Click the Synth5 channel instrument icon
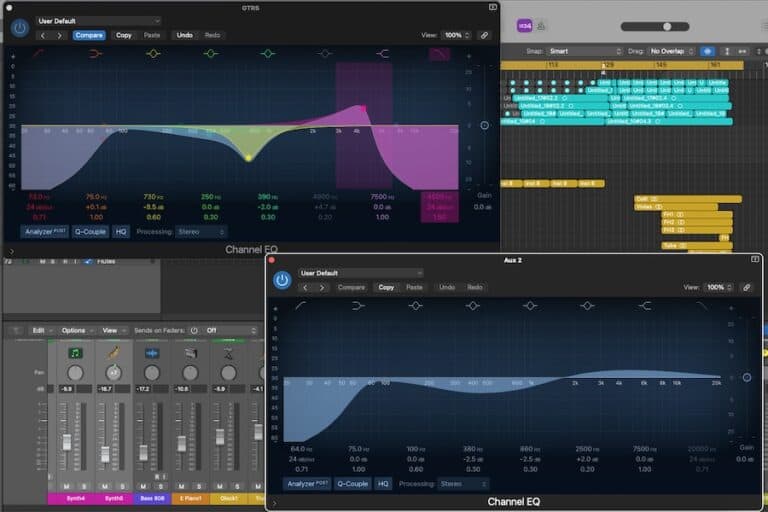Viewport: 768px width, 512px height. pos(114,353)
